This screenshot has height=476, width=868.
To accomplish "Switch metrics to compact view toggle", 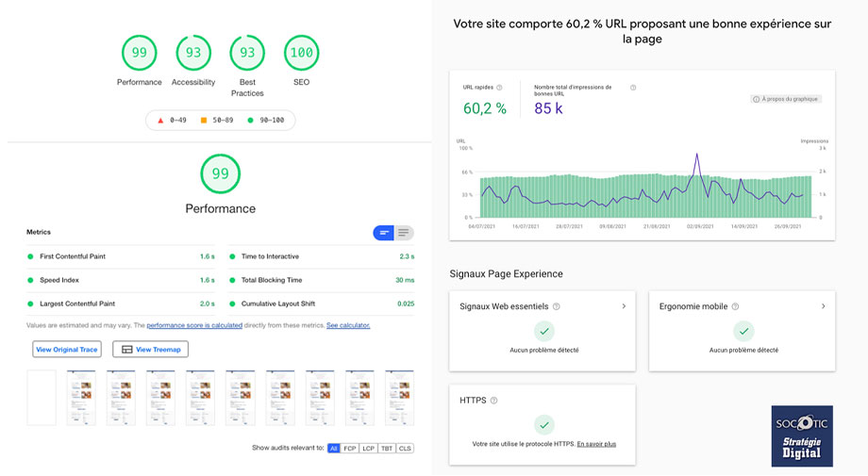I will [x=384, y=233].
